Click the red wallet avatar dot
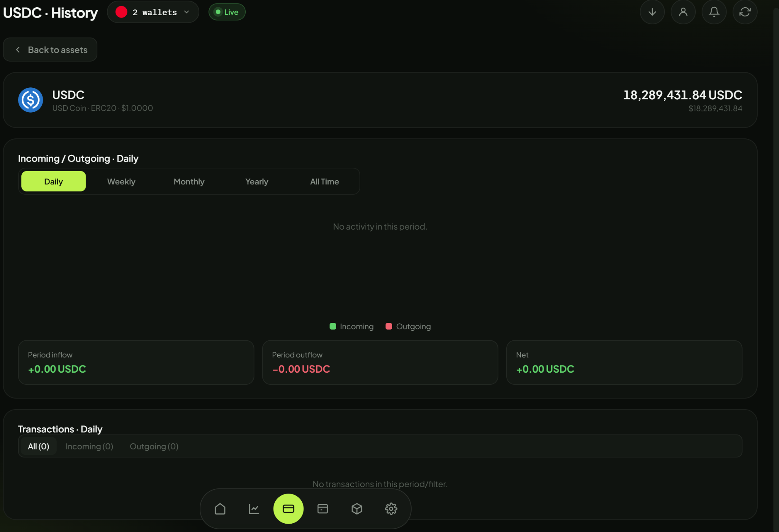 (x=121, y=12)
